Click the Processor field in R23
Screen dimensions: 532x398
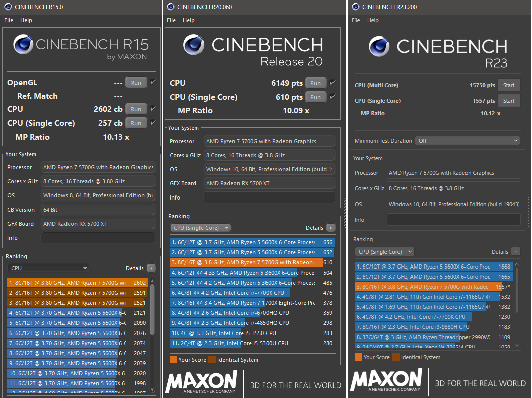tap(453, 173)
